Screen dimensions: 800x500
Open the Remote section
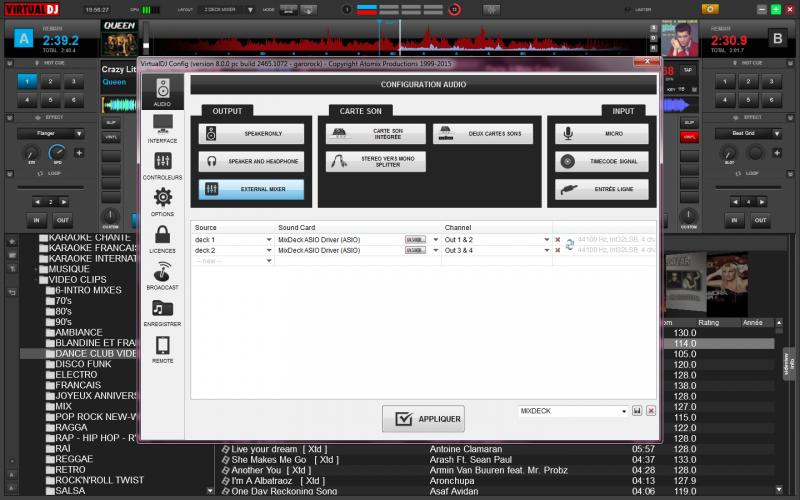pos(162,349)
